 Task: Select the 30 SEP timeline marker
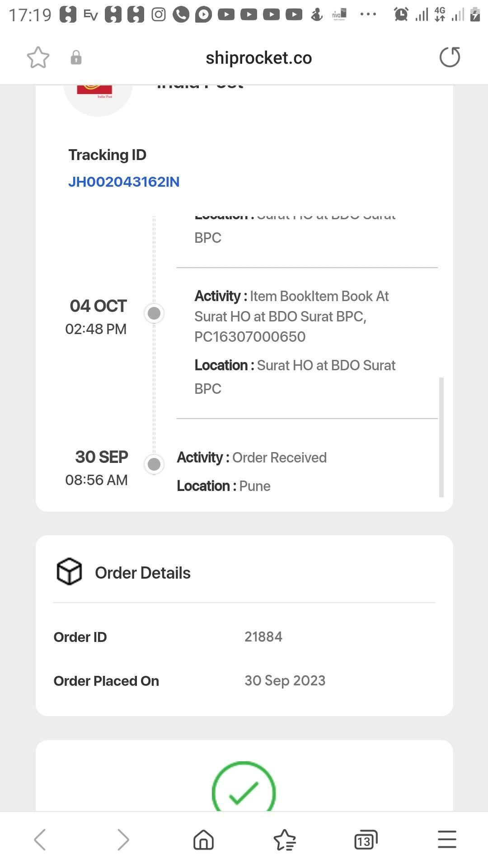(154, 464)
